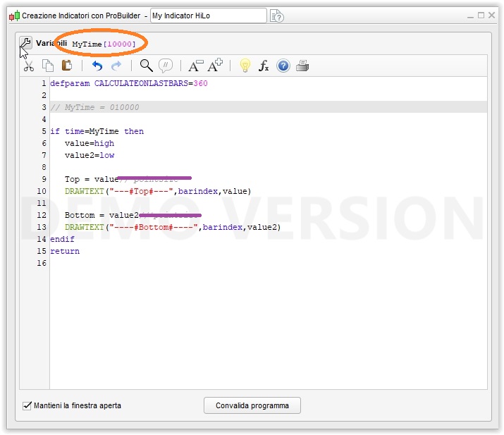Click the commented line MyTime = 010000
504x435 pixels.
(95, 107)
